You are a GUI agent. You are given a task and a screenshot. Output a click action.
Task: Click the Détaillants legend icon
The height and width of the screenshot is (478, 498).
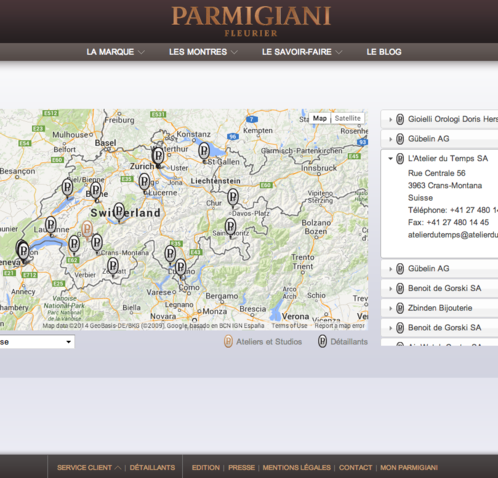[322, 341]
